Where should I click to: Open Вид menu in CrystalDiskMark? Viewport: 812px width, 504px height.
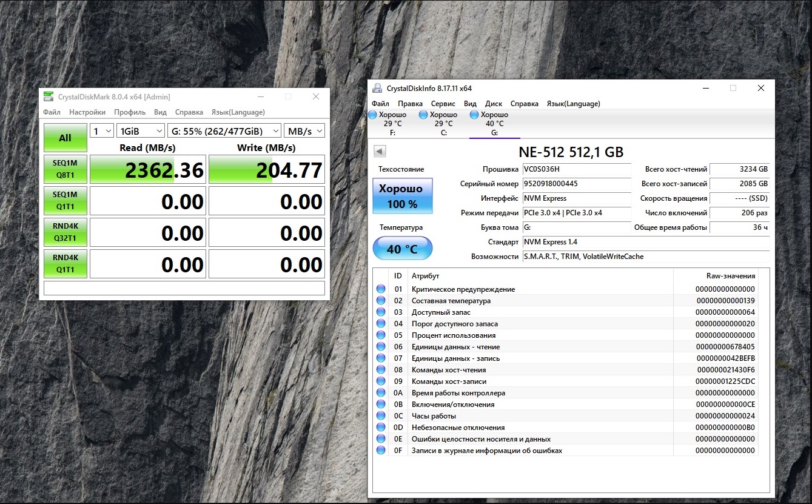160,112
